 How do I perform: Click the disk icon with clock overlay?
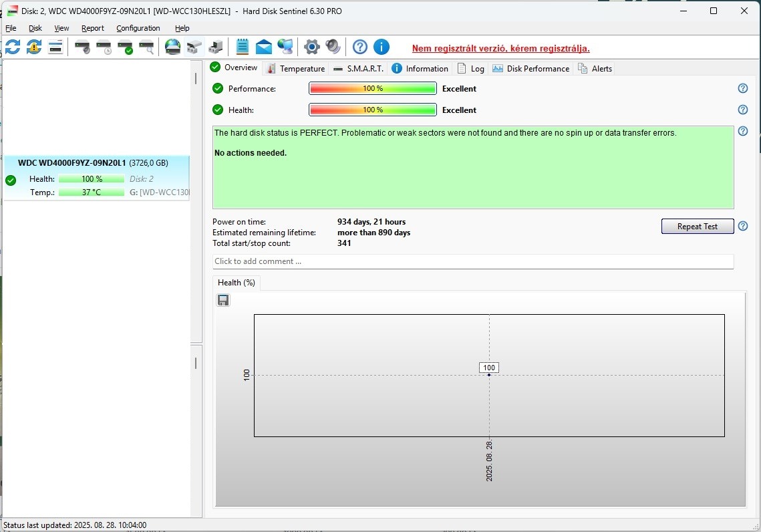point(104,47)
